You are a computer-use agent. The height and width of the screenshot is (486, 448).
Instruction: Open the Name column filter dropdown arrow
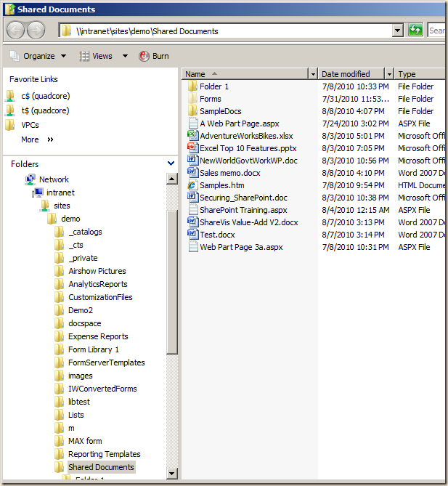click(x=313, y=74)
